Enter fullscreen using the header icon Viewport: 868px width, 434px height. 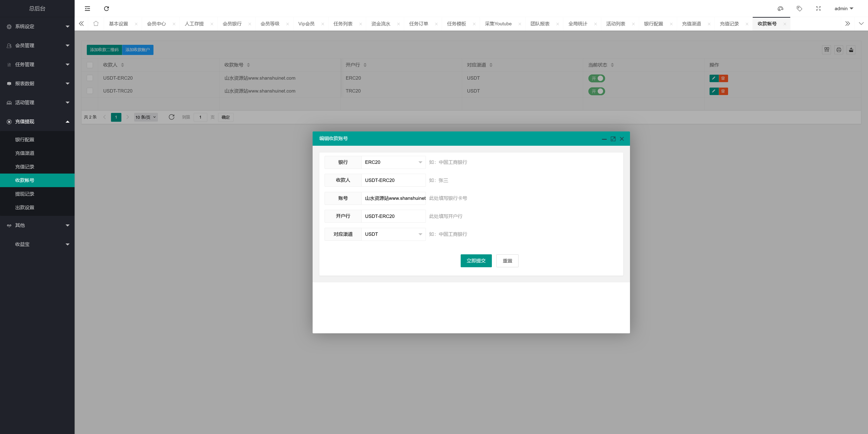(x=818, y=9)
